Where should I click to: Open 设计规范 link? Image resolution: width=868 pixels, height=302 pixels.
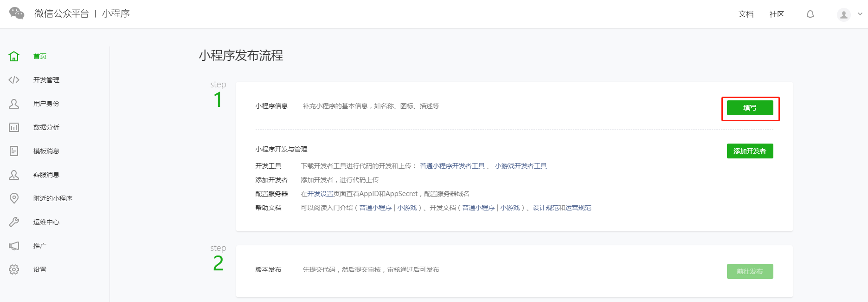(546, 208)
